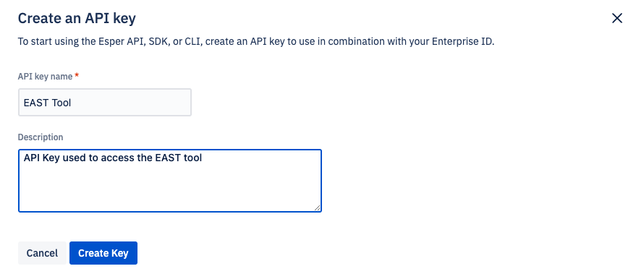Click the red required asterisk
The image size is (644, 274).
tap(77, 77)
